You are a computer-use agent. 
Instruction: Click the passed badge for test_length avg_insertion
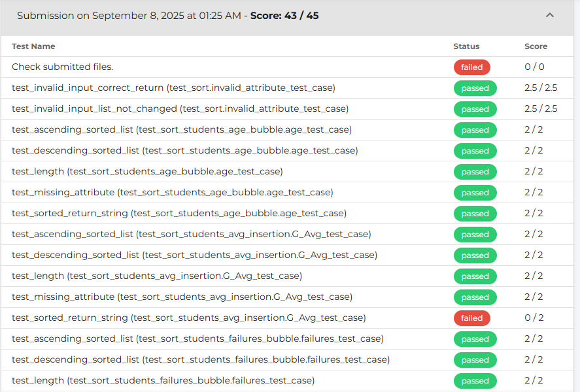[x=475, y=276]
